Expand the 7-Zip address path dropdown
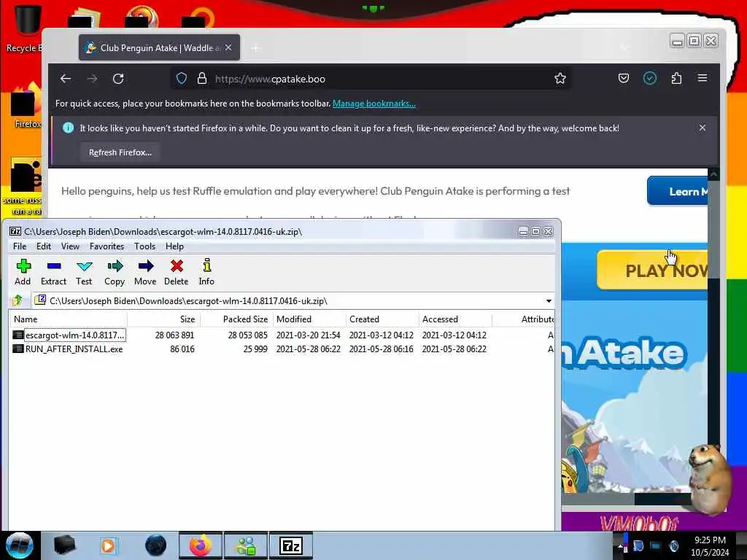The image size is (747, 560). (x=549, y=301)
